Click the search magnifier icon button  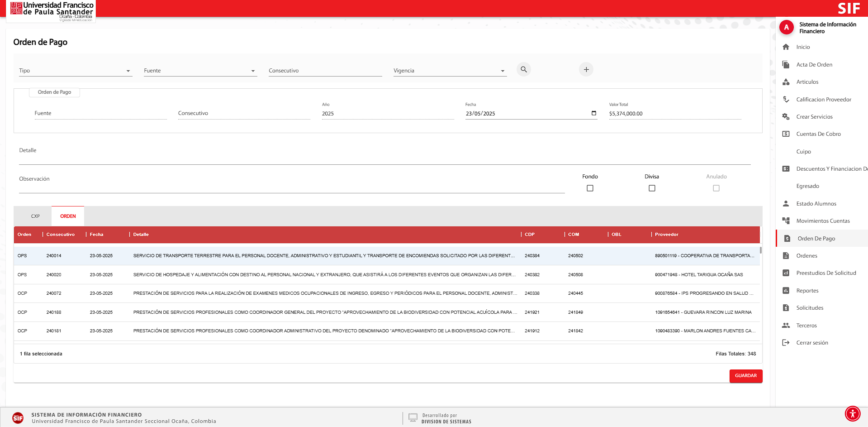pos(524,69)
